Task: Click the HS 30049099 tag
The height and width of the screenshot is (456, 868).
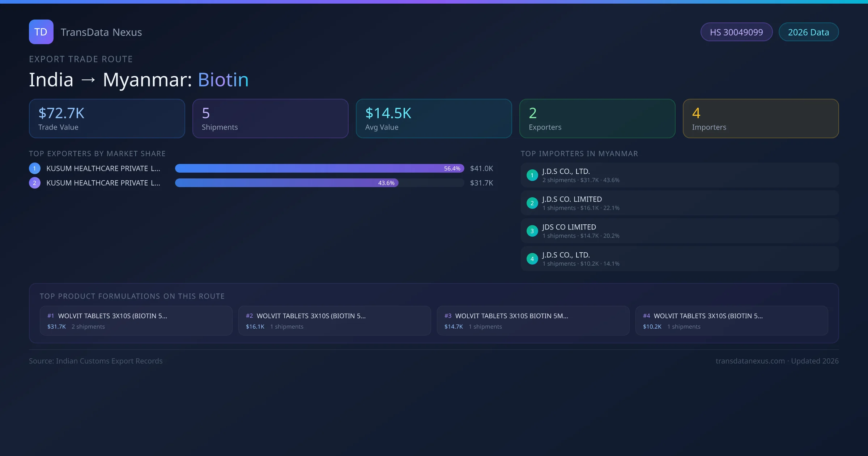Action: tap(736, 32)
